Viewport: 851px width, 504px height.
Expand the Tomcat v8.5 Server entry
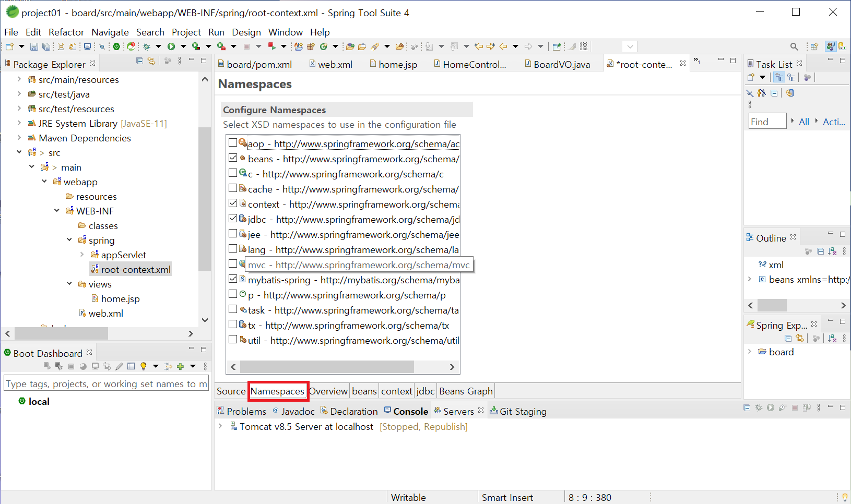pos(220,426)
